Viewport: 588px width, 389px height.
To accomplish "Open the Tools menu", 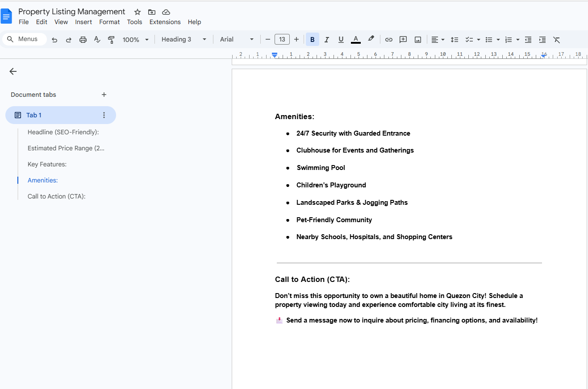I will tap(134, 22).
